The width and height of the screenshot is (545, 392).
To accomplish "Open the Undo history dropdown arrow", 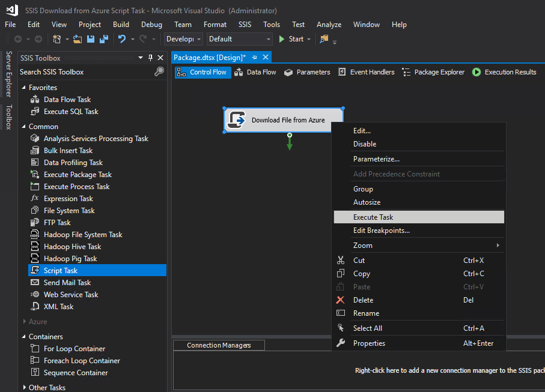I will (132, 39).
